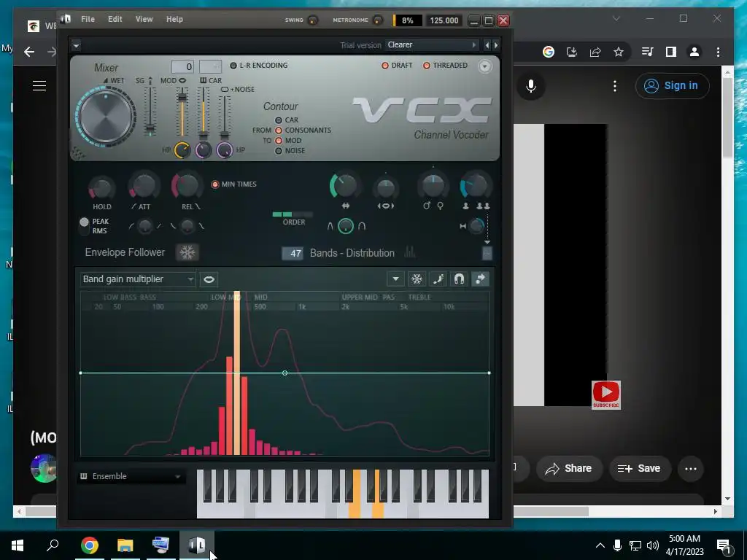
Task: Enable Contour NOISE option
Action: 290,150
